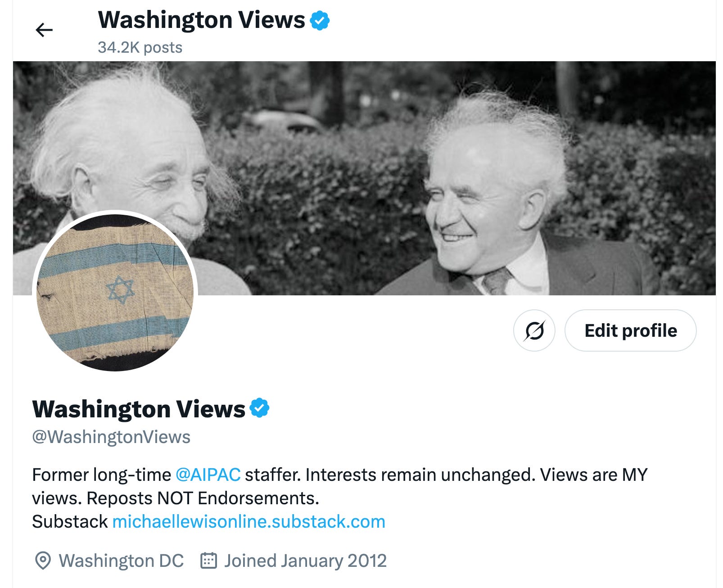Click the bio text starting Former long-time
723x588 pixels.
point(340,486)
